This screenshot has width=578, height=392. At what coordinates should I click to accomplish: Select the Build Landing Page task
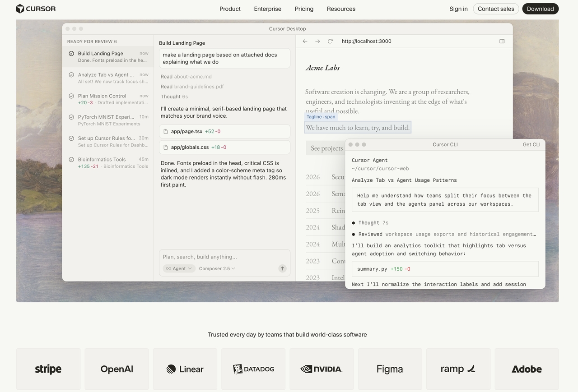(108, 56)
